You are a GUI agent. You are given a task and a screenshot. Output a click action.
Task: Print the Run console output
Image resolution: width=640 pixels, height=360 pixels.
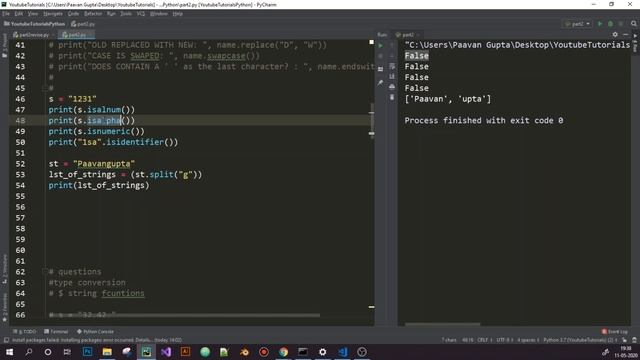[392, 87]
